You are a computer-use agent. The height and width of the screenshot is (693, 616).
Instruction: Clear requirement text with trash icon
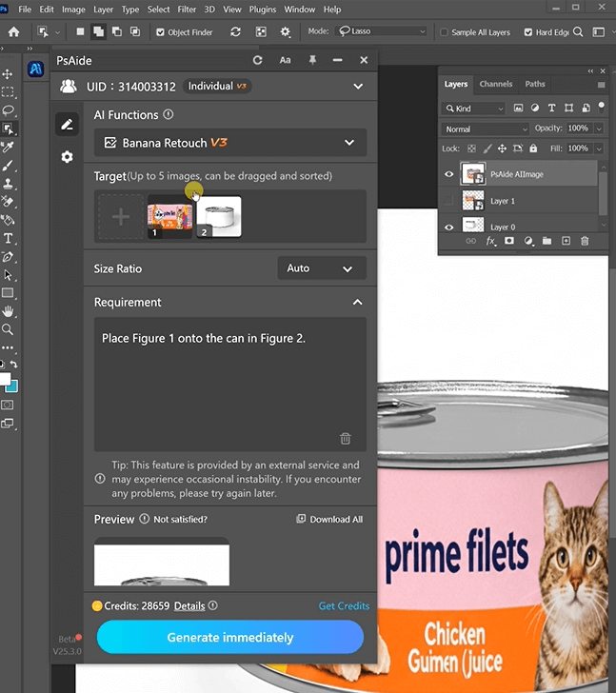[346, 439]
